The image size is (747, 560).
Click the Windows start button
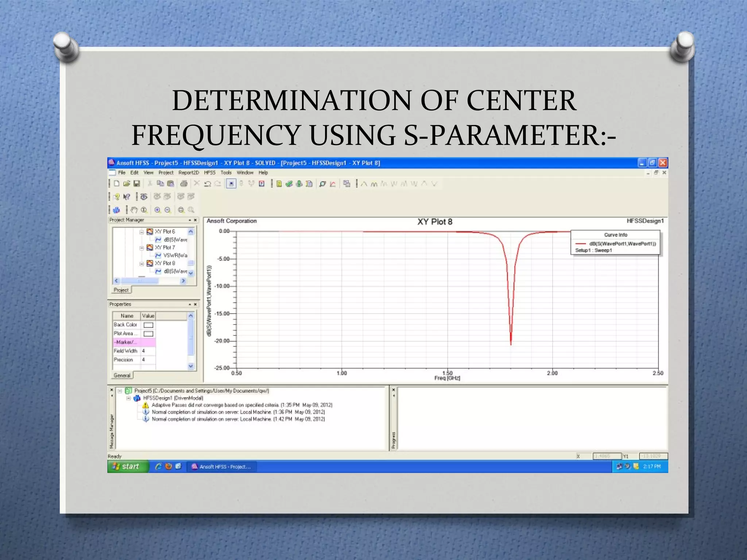coord(128,467)
